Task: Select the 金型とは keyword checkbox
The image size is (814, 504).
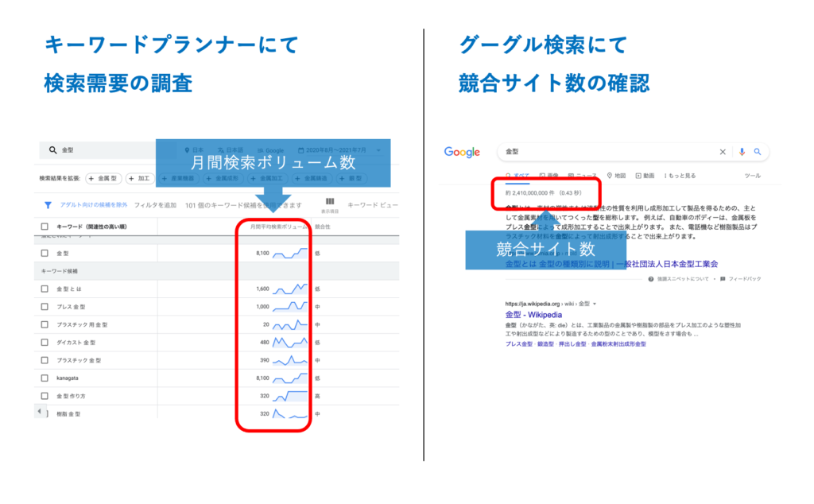Action: (x=45, y=289)
